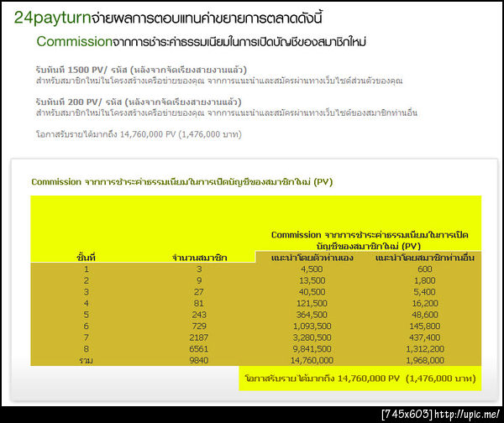Click the '600' value in level 1 row

click(424, 269)
